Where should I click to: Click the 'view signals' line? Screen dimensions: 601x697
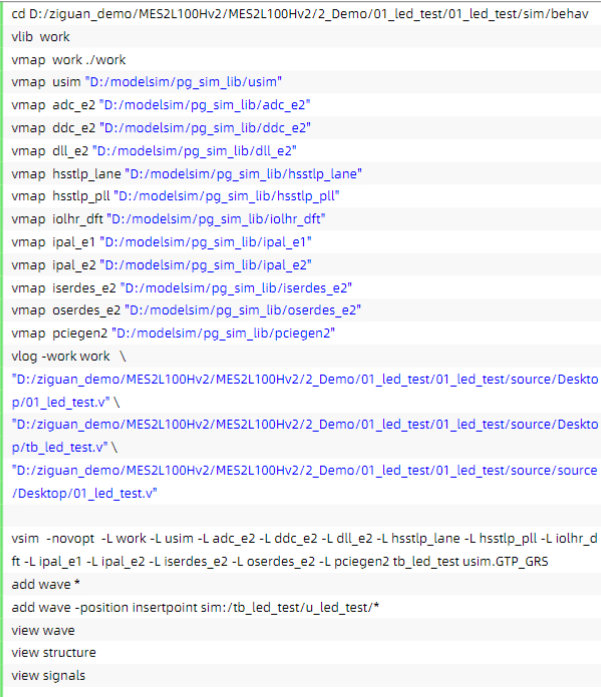(x=48, y=676)
